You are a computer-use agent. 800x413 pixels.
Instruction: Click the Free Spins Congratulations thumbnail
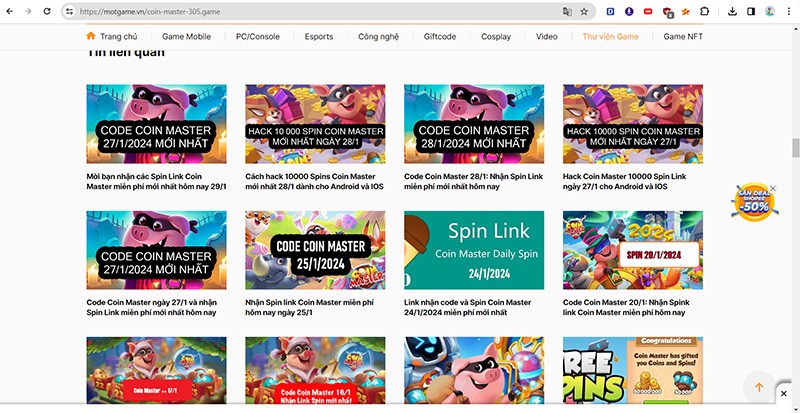click(633, 370)
